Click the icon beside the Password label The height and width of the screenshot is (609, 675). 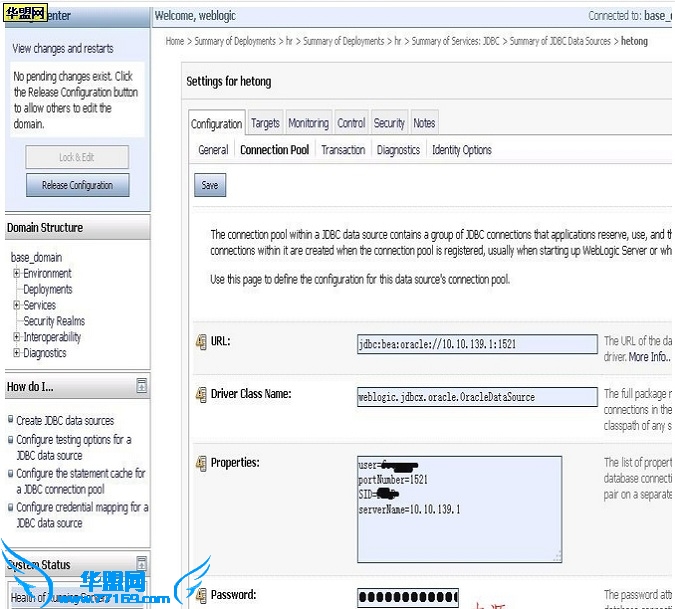200,596
